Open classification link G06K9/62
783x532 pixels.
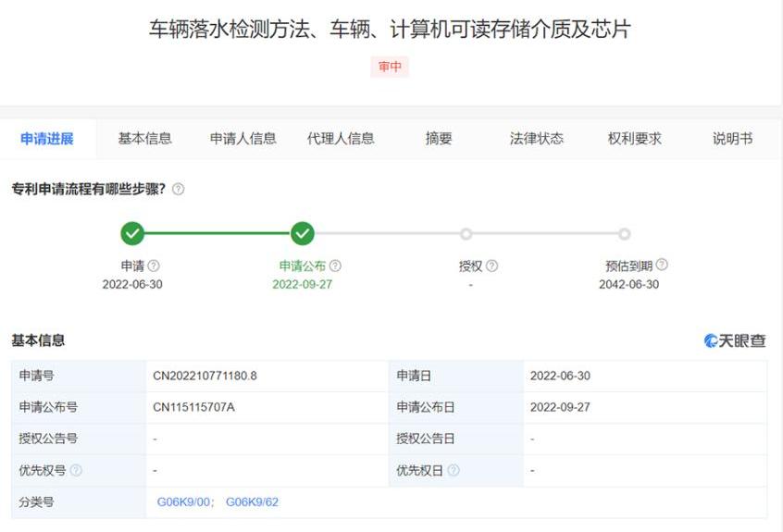(252, 502)
